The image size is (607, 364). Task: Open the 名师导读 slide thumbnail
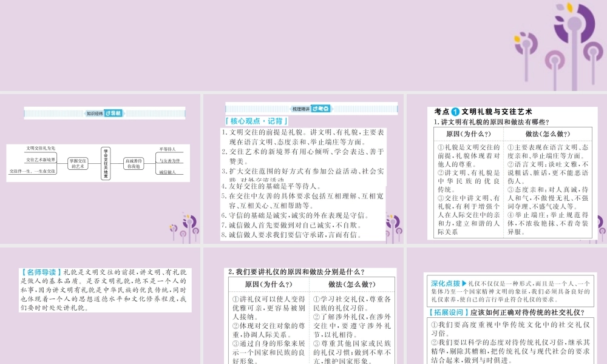pyautogui.click(x=100, y=306)
